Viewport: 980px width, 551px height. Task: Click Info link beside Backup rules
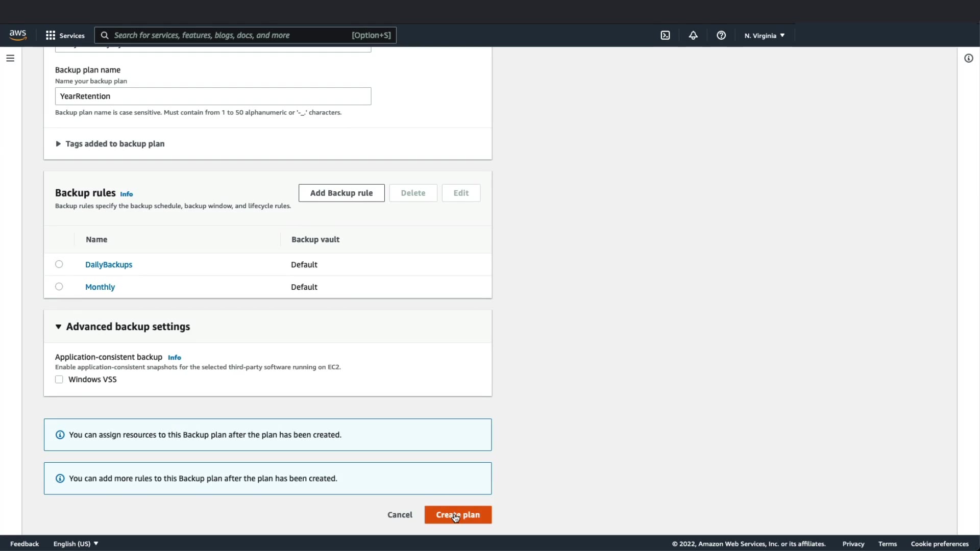coord(127,194)
